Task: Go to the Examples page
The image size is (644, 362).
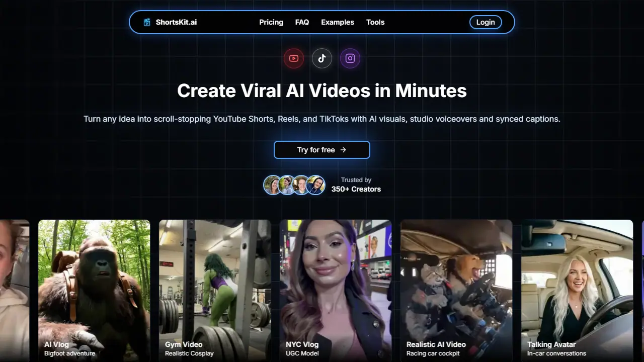Action: click(338, 22)
